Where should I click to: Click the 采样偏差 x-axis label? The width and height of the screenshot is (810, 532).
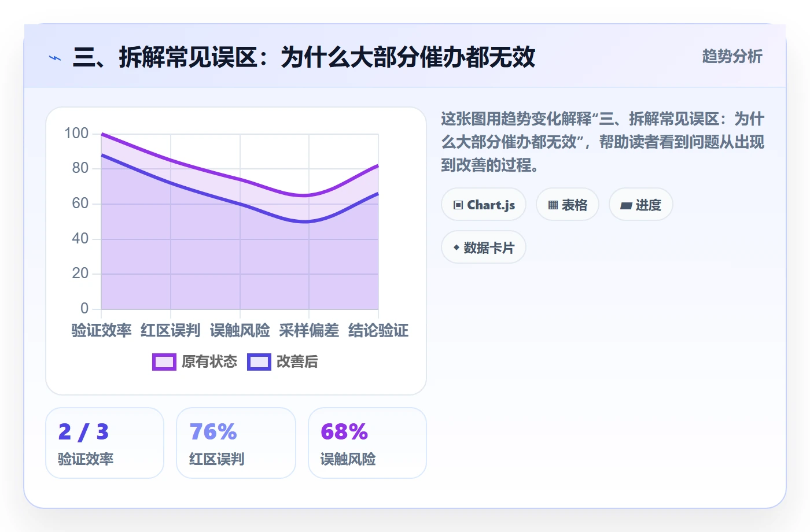coord(309,330)
